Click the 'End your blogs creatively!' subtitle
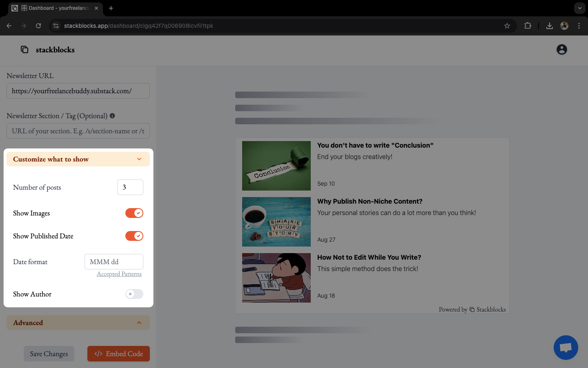The image size is (588, 368). click(355, 157)
